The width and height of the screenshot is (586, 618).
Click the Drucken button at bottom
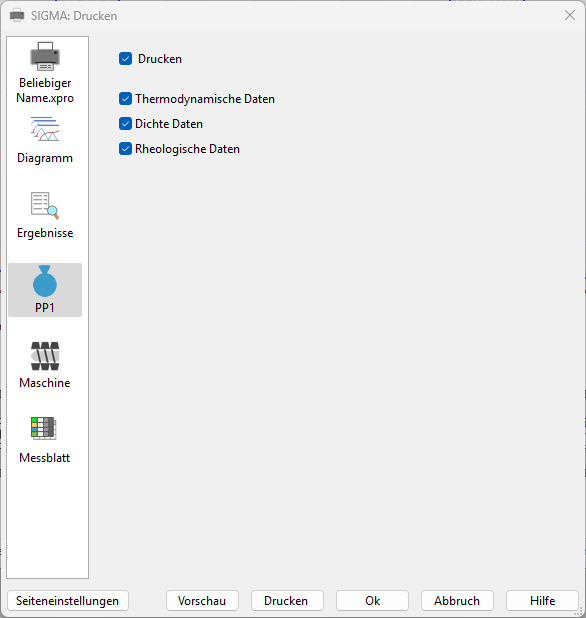pyautogui.click(x=287, y=601)
